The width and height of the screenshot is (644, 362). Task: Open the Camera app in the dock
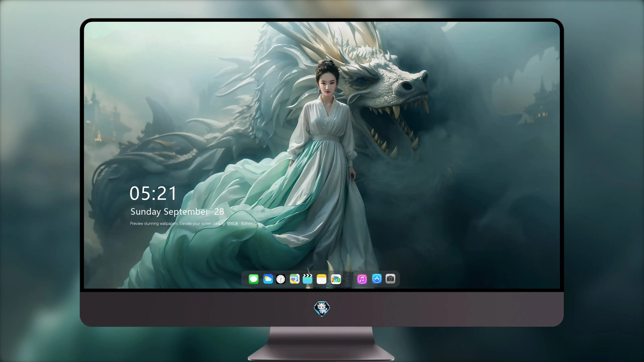390,279
